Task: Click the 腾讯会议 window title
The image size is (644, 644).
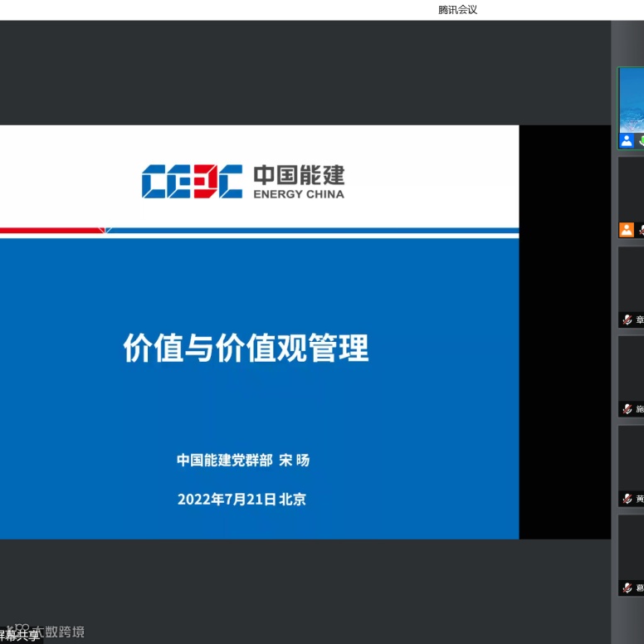Action: pos(457,10)
